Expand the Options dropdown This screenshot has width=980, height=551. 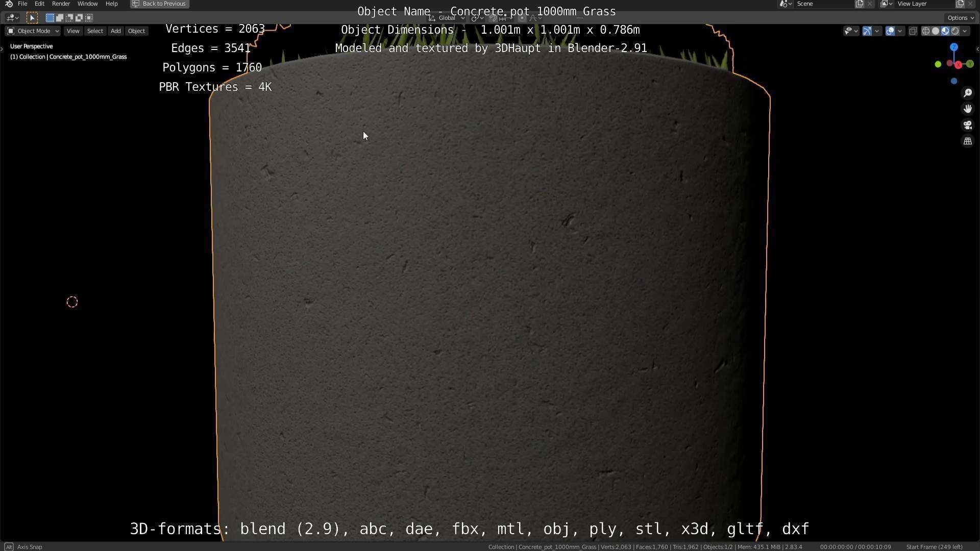(960, 18)
